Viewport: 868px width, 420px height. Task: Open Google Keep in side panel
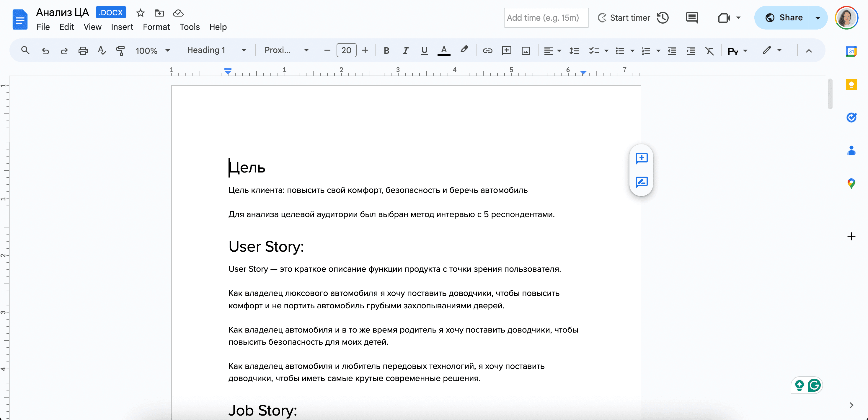point(851,84)
